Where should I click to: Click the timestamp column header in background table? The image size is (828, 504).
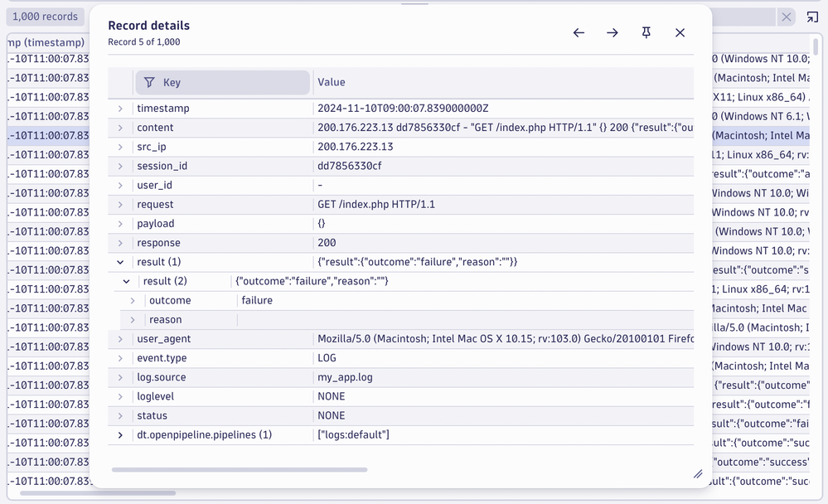click(x=46, y=42)
